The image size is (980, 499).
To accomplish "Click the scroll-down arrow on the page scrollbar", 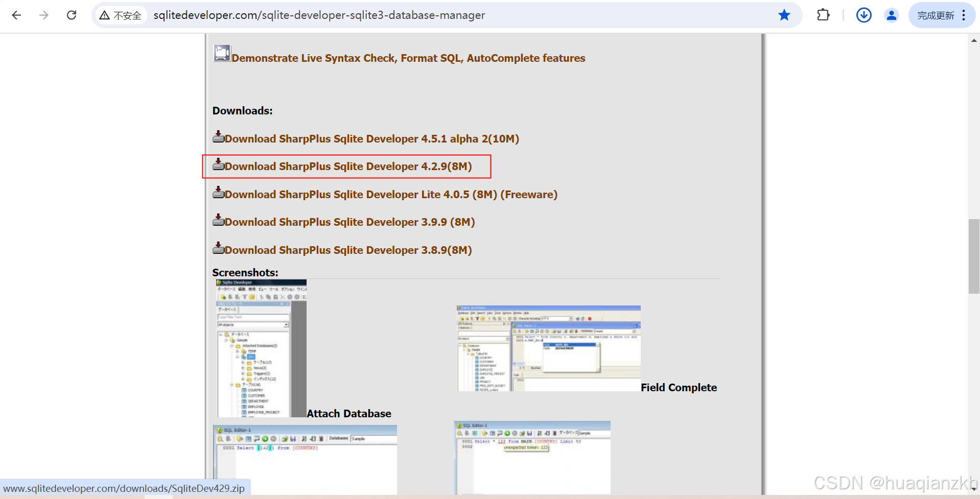I will (974, 489).
